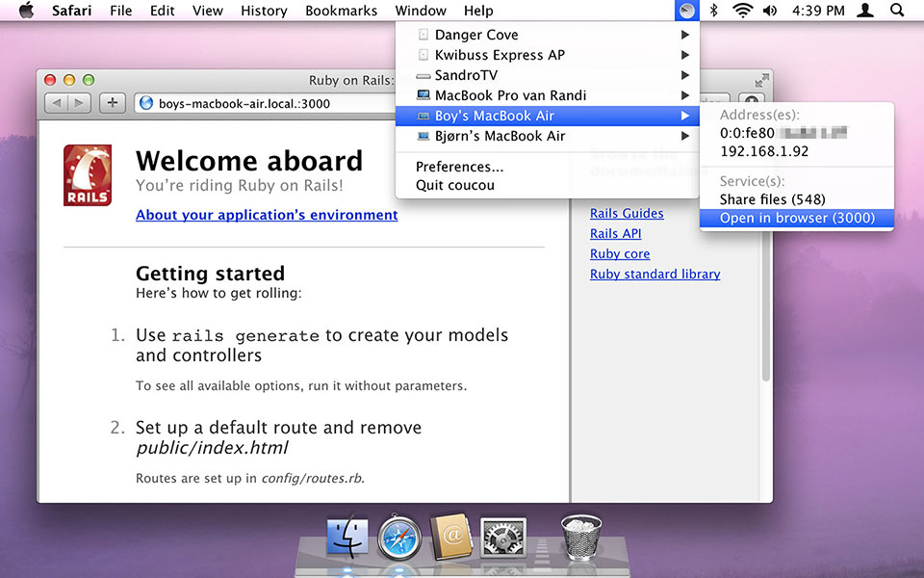Screen dimensions: 924x578
Task: Click the coucou menu bar icon
Action: 686,10
